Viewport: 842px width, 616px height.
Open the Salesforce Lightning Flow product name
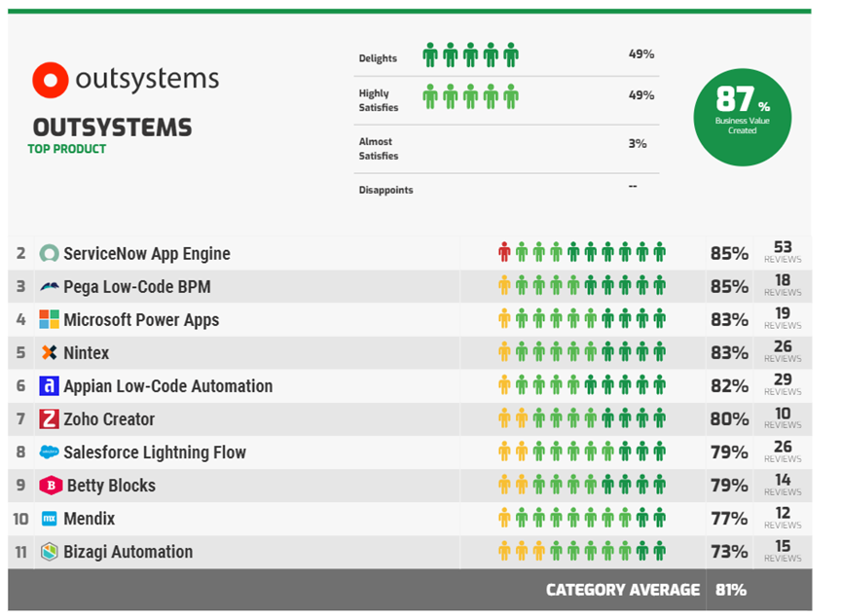point(155,453)
